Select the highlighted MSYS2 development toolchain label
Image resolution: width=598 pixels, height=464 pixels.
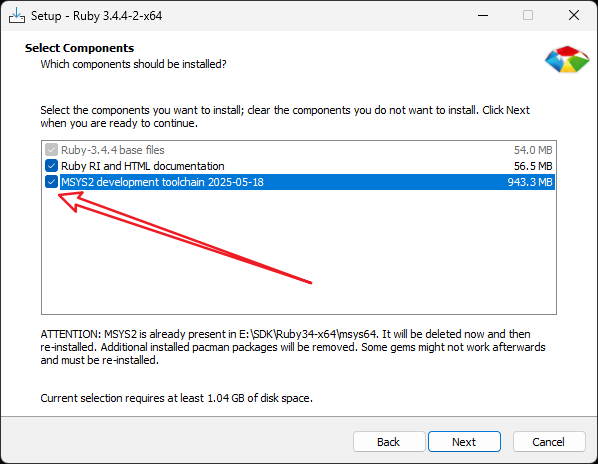162,182
